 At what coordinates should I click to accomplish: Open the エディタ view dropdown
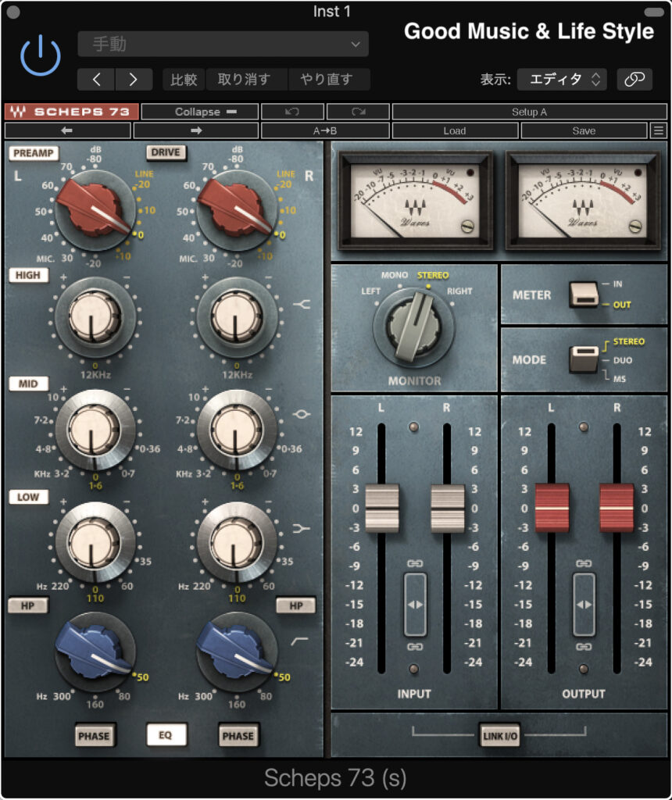pyautogui.click(x=562, y=79)
